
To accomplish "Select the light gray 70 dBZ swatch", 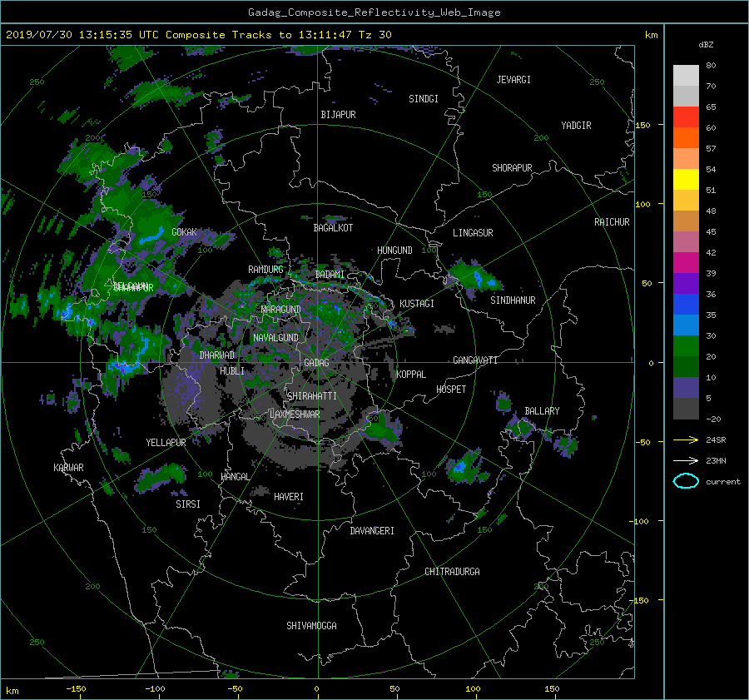I will [x=686, y=76].
